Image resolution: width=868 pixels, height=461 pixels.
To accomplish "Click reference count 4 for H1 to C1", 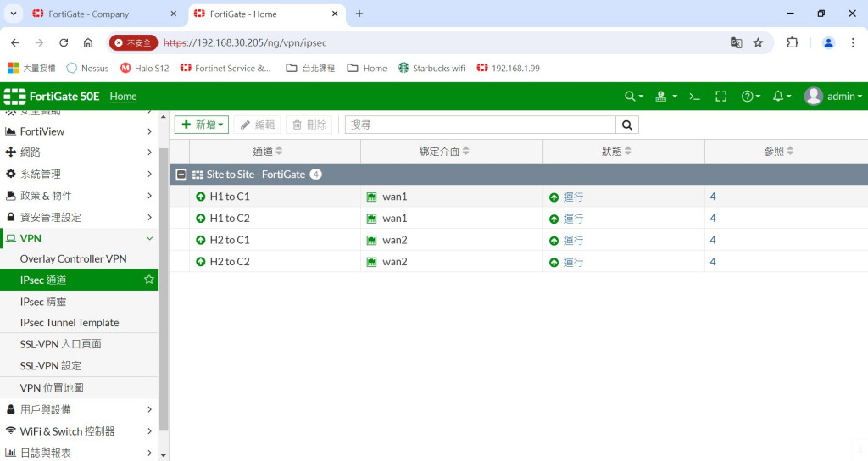I will click(x=713, y=197).
